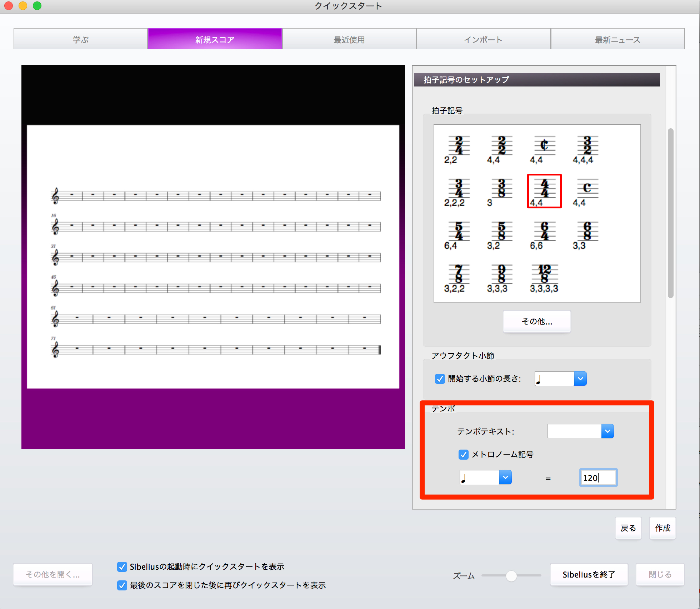Screen dimensions: 700x609
Task: Open the 最近使用 tab
Action: (x=349, y=39)
